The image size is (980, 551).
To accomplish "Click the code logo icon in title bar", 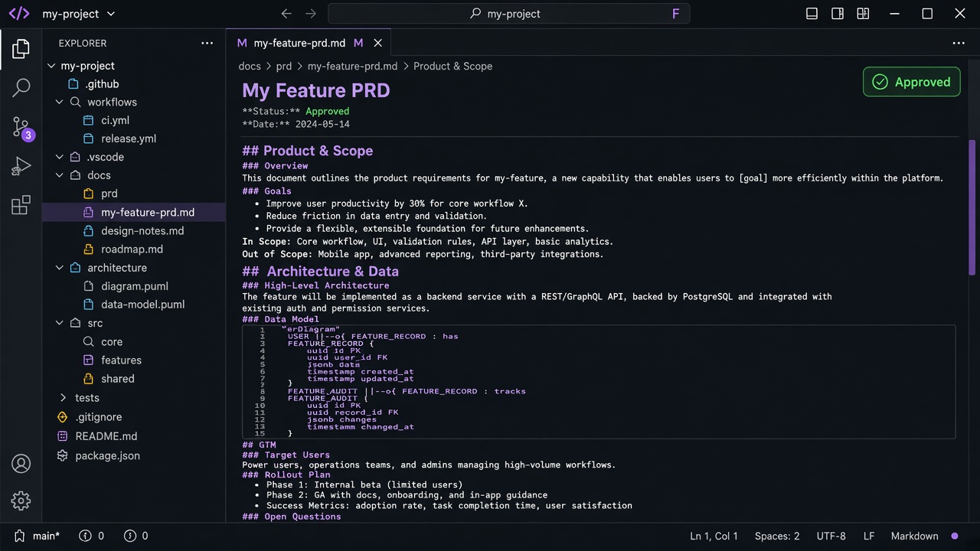I will 19,14.
